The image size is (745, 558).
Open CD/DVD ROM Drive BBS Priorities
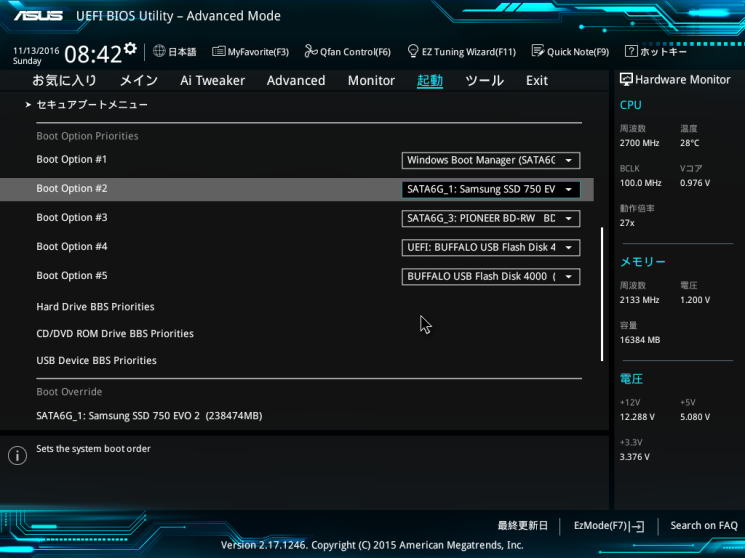coord(115,334)
